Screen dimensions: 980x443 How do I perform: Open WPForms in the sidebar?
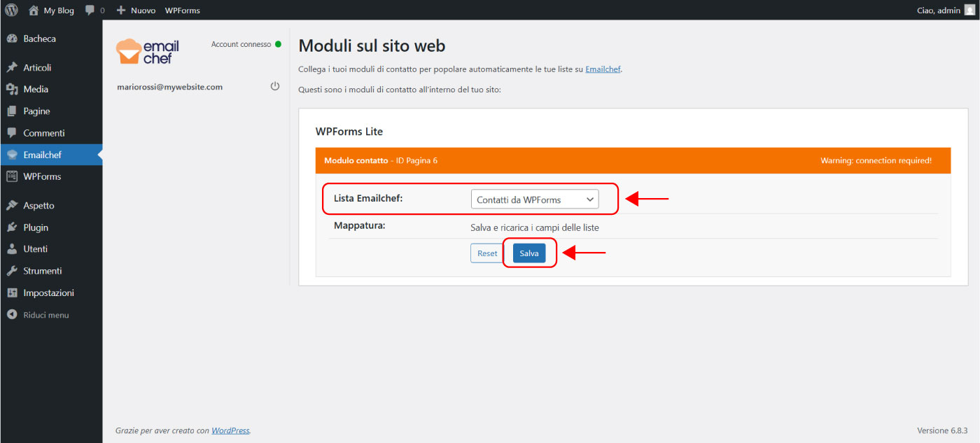pos(42,176)
